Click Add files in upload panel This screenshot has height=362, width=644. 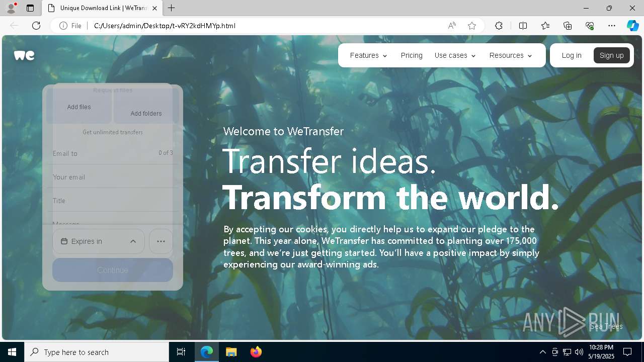pyautogui.click(x=79, y=107)
